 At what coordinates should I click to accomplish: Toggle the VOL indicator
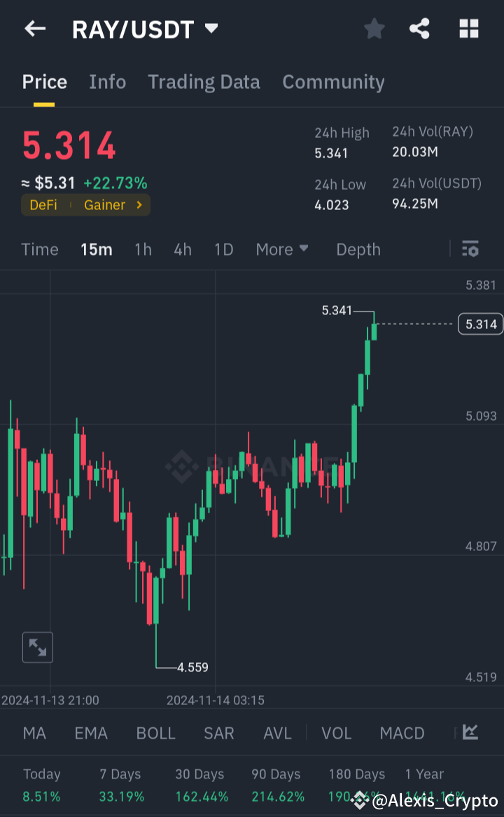[336, 732]
